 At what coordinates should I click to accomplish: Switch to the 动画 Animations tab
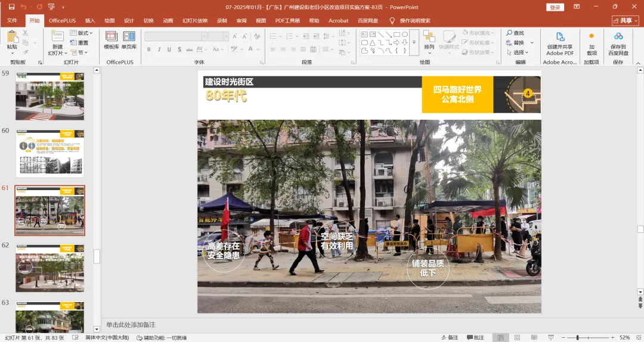pyautogui.click(x=168, y=20)
